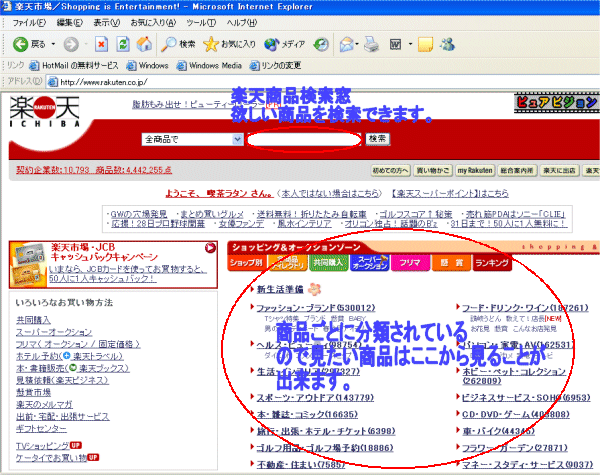The image size is (600, 475).
Task: Open the お気に入り(A) menu
Action: (x=153, y=23)
